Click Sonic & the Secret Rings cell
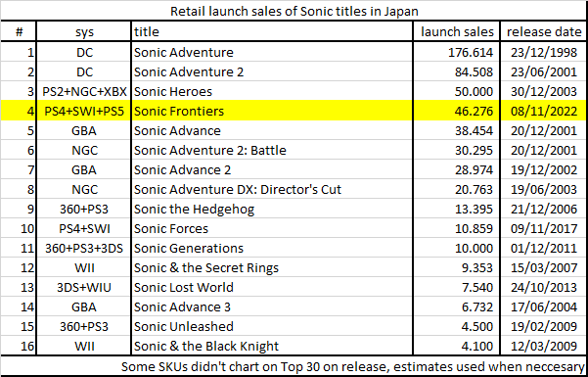Viewport: 588px width, 377px height. (x=272, y=267)
